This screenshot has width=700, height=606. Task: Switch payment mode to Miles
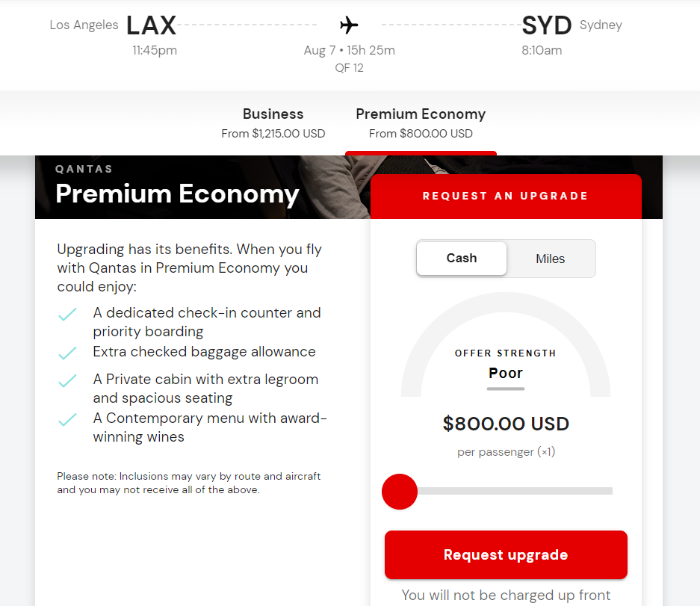[x=551, y=259]
